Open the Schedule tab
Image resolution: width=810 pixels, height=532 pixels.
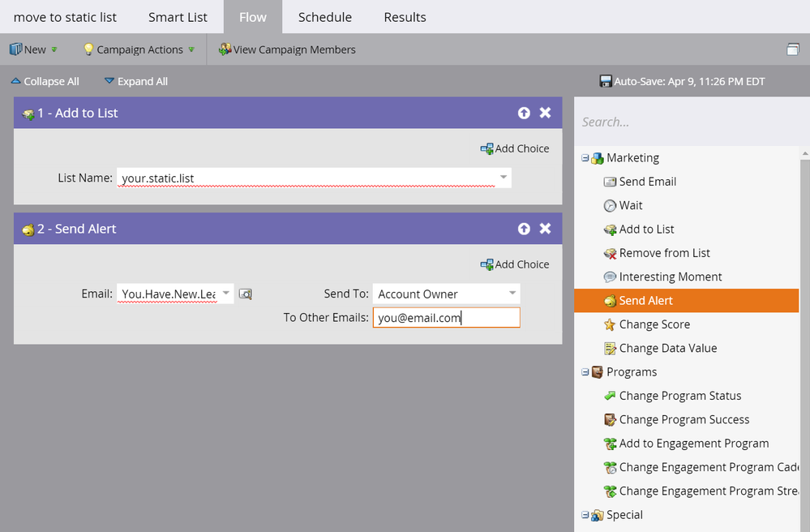(324, 17)
